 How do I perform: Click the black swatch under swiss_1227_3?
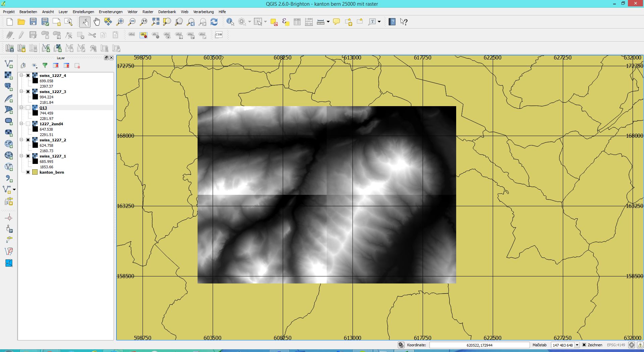(x=35, y=97)
